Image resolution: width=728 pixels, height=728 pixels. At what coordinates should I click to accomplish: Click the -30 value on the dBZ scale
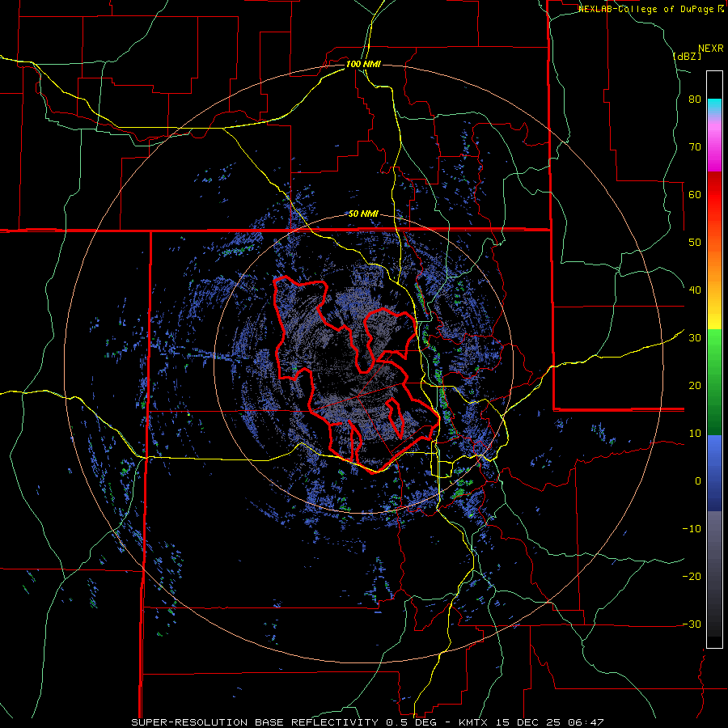pos(692,624)
